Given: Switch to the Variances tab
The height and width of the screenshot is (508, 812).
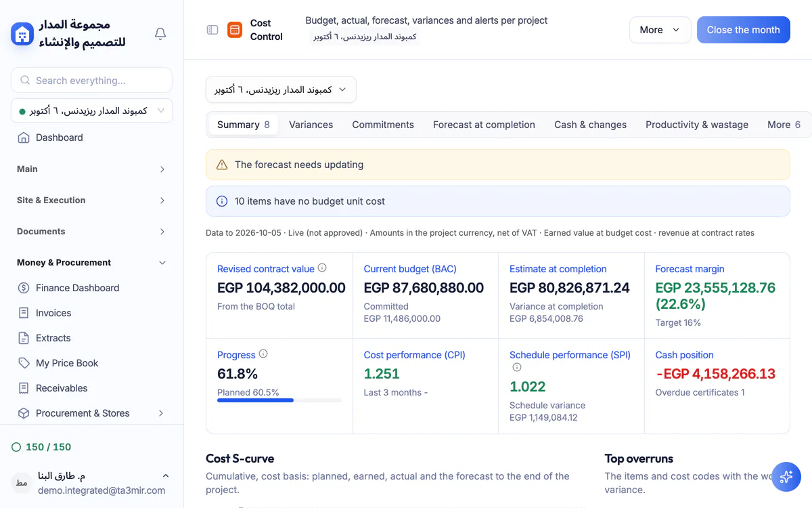Looking at the screenshot, I should [311, 125].
